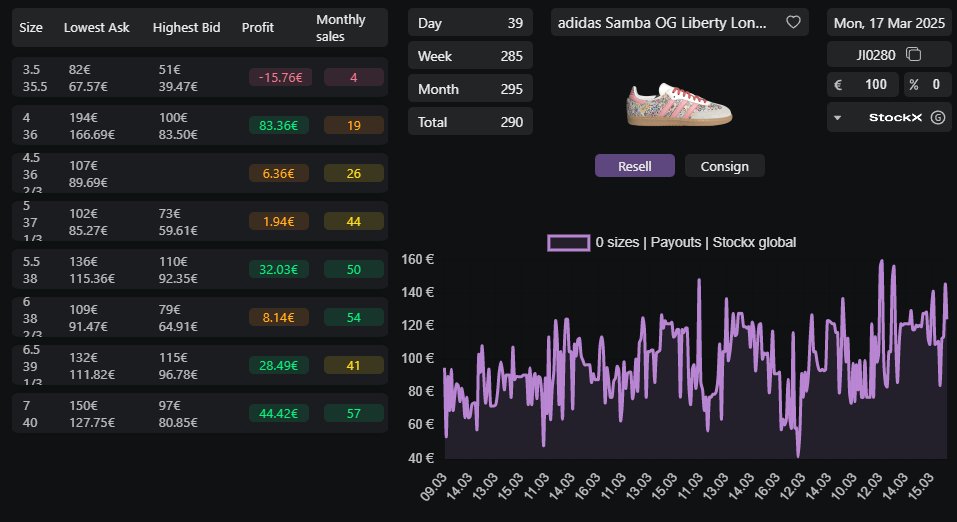The image size is (957, 522).
Task: Click monthly sales badge 19
Action: (x=353, y=125)
